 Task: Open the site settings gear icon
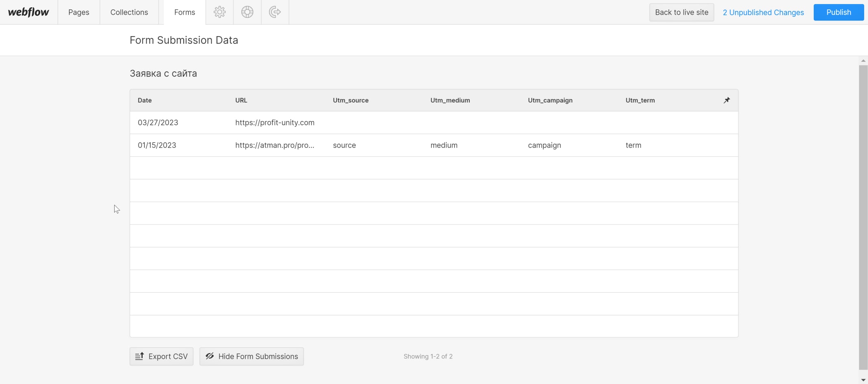(x=219, y=12)
